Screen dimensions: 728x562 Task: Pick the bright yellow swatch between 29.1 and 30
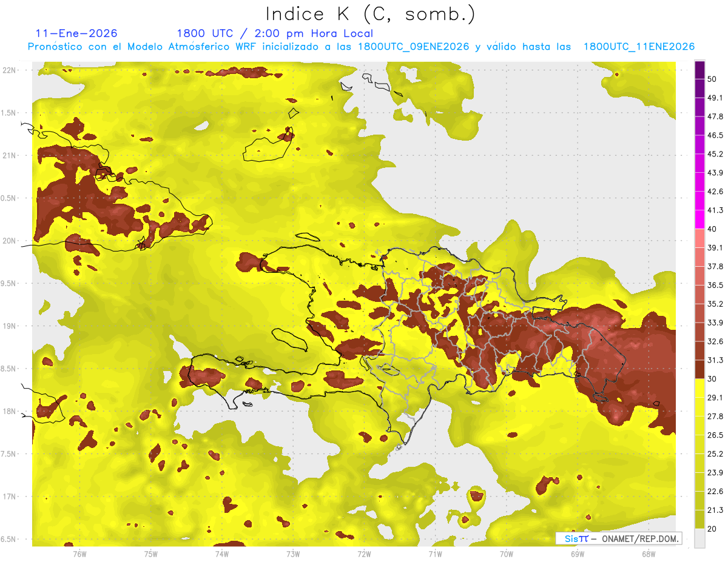point(699,388)
